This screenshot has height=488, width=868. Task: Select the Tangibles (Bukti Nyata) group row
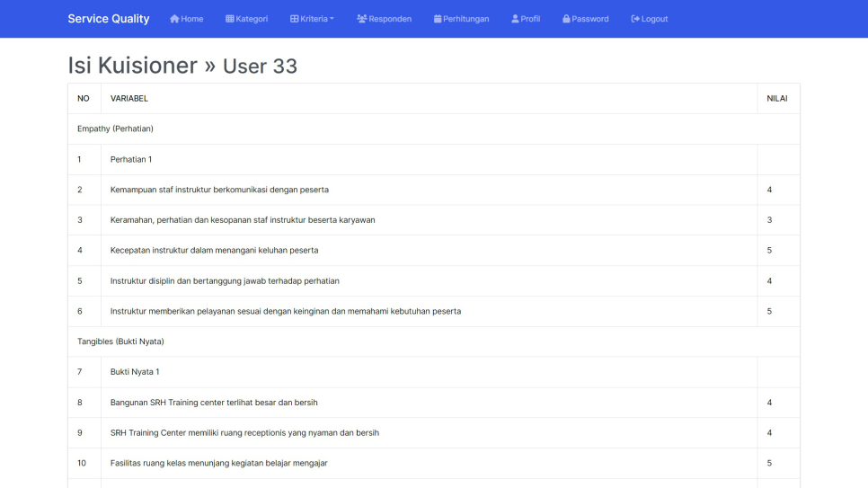pos(434,342)
